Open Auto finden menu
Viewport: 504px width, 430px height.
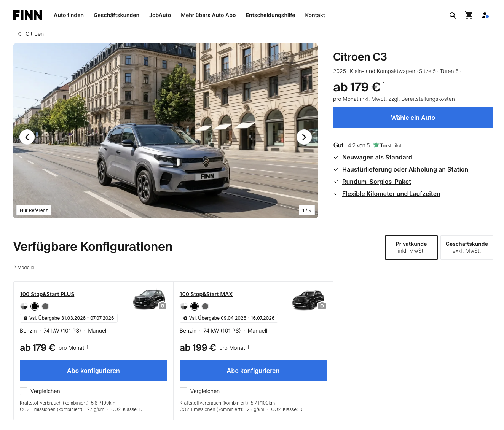coord(69,16)
